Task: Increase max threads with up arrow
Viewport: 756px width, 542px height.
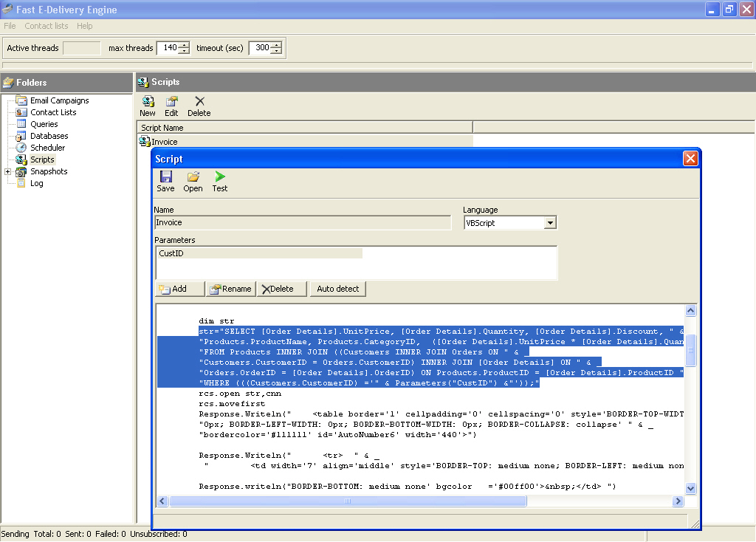Action: click(184, 45)
